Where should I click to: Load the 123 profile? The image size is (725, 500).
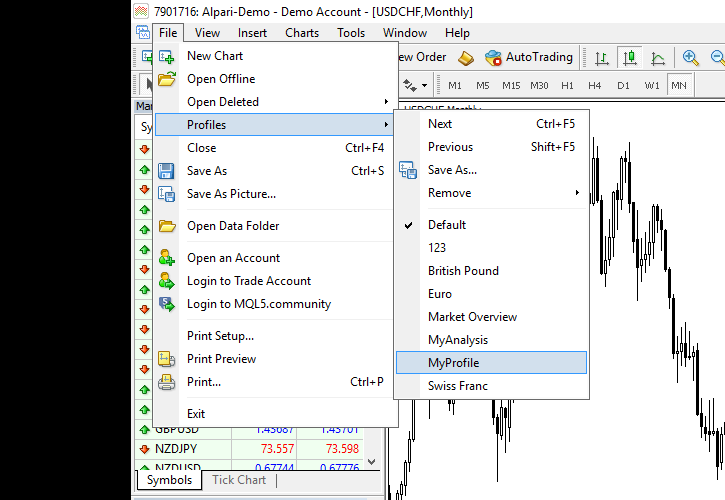click(x=492, y=248)
